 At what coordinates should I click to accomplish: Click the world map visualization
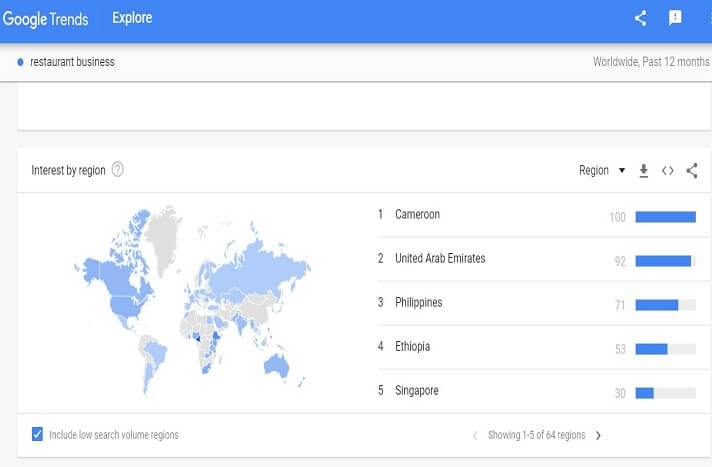pyautogui.click(x=192, y=292)
